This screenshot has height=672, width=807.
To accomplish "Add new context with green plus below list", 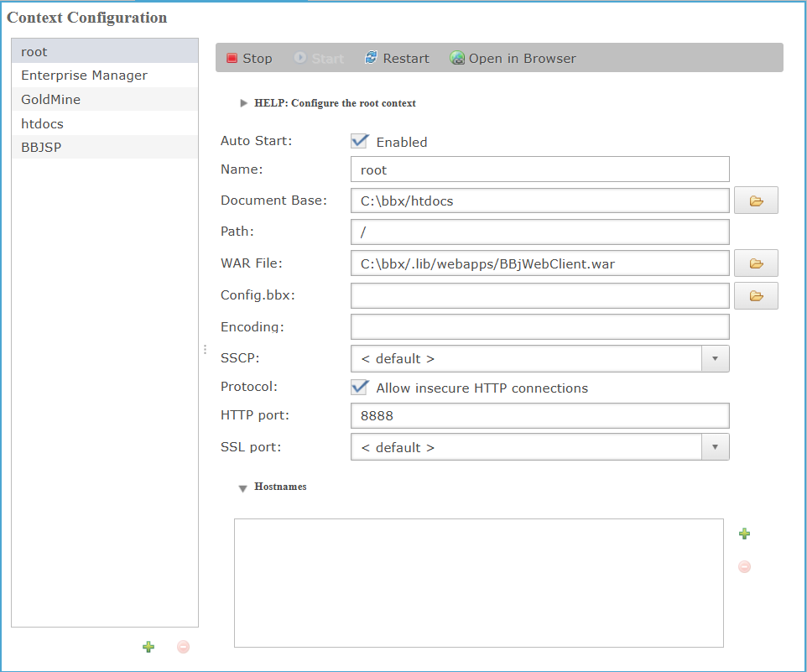I will coord(148,647).
